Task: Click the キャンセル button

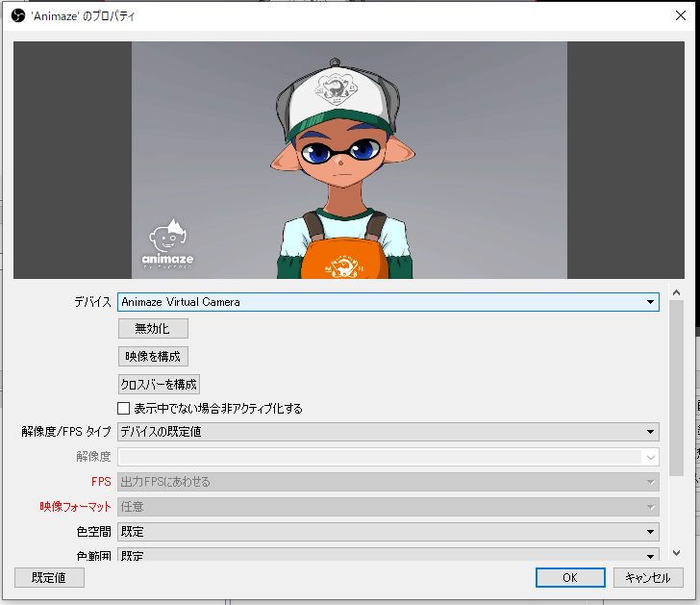Action: tap(648, 578)
